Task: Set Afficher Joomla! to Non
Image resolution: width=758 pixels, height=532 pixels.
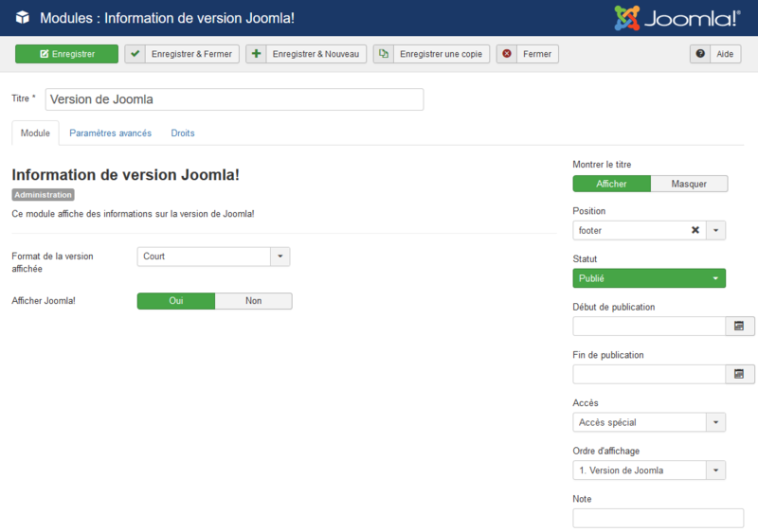Action: point(253,301)
